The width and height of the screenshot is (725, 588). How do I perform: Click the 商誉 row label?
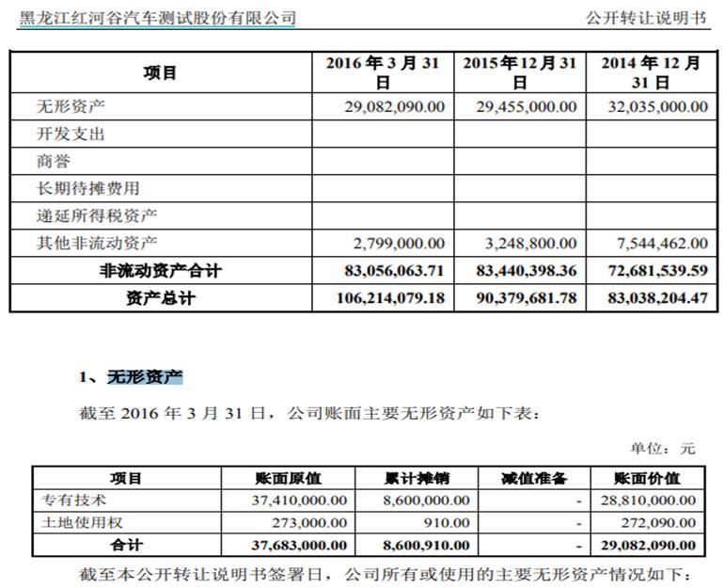pos(54,161)
